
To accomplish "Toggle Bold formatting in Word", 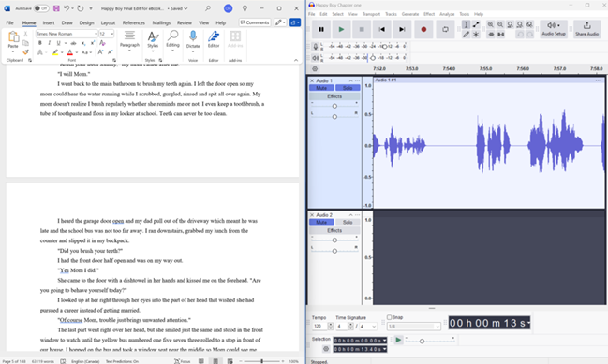I will pos(39,43).
